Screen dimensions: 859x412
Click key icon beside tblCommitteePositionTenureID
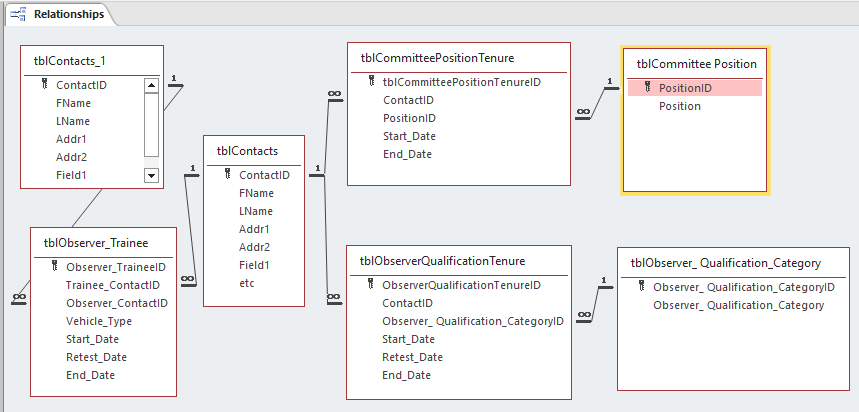(371, 82)
